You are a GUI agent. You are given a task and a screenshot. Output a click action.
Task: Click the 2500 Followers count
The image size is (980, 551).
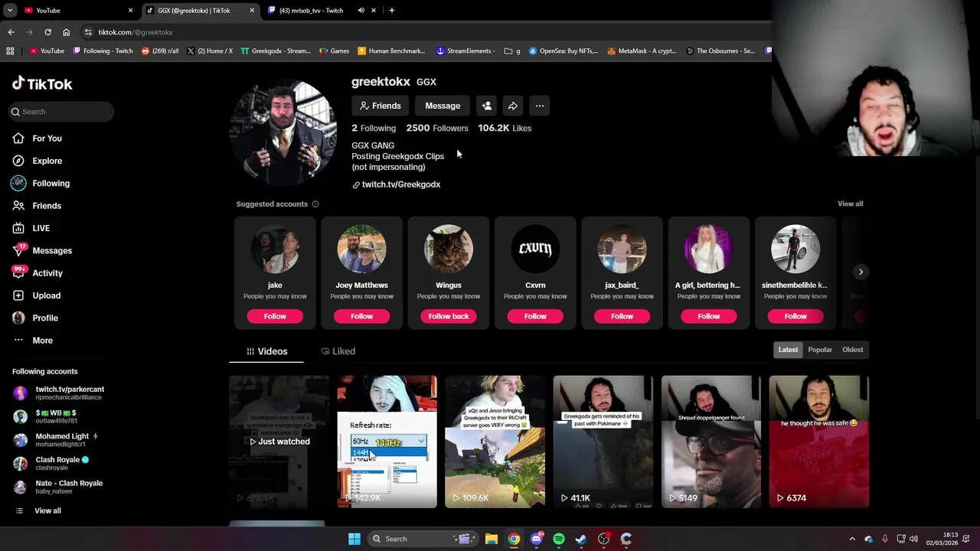(436, 128)
